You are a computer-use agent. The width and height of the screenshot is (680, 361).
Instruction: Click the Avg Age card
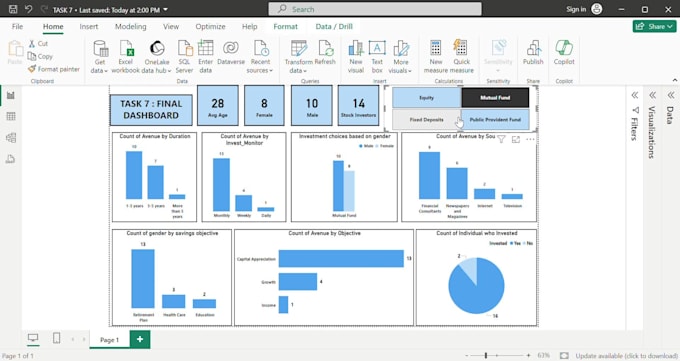[218, 106]
